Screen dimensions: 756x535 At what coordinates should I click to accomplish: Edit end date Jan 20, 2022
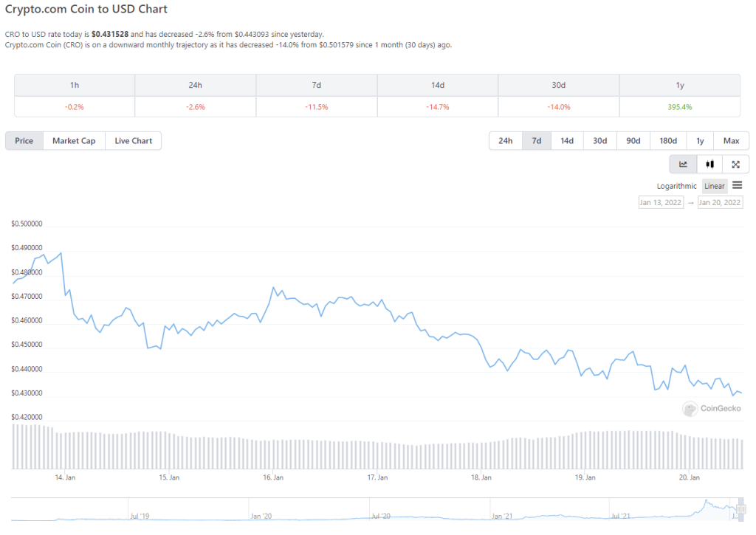[x=720, y=202]
